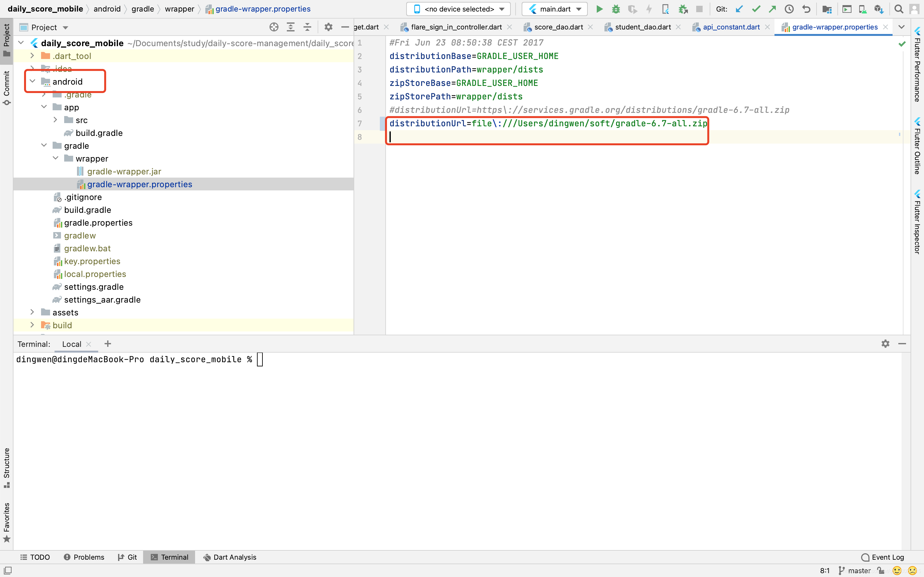This screenshot has width=924, height=577.
Task: Toggle Dart Analysis tab at bottom
Action: 235,557
